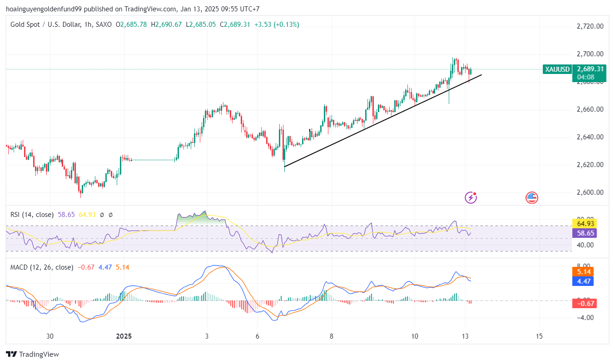Click the 2,600.00 price scale label
Screen dimensions: 615x364
590,192
